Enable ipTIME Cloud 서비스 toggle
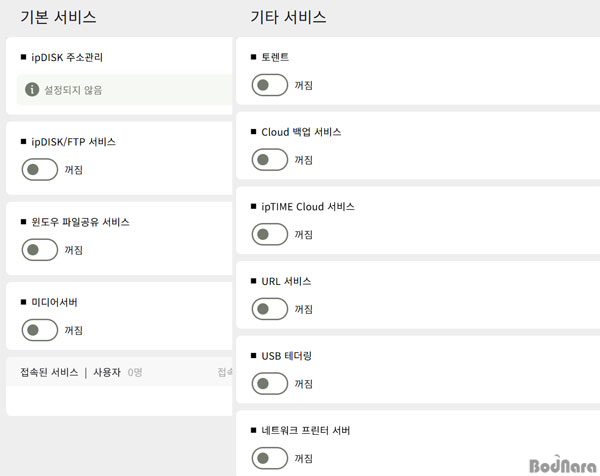 (270, 235)
